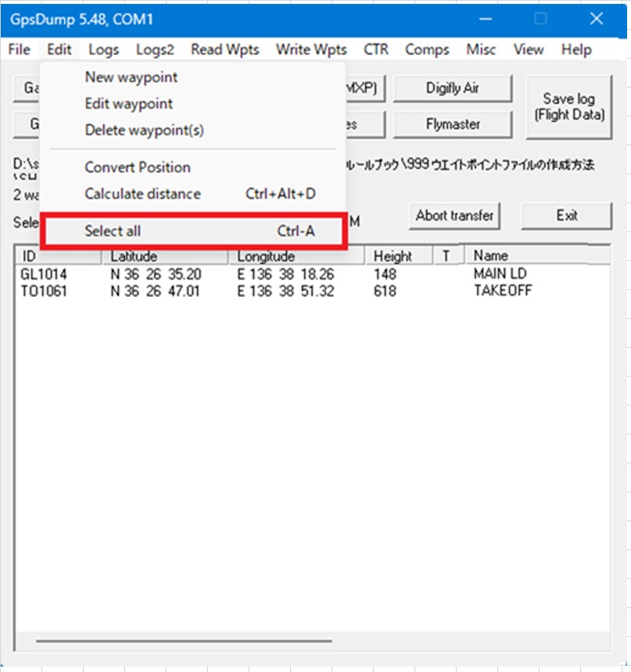This screenshot has height=672, width=631.
Task: Click Delete waypoint(s) menu entry
Action: tap(144, 130)
